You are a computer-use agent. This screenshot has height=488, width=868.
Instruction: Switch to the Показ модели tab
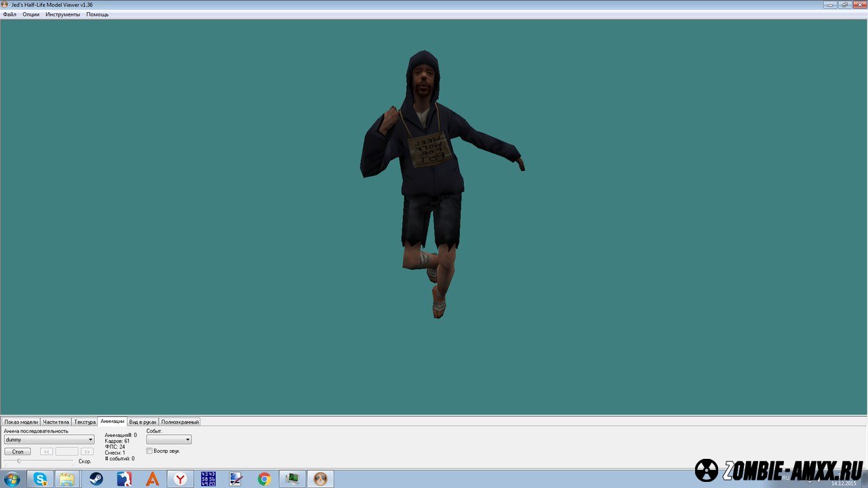tap(21, 422)
